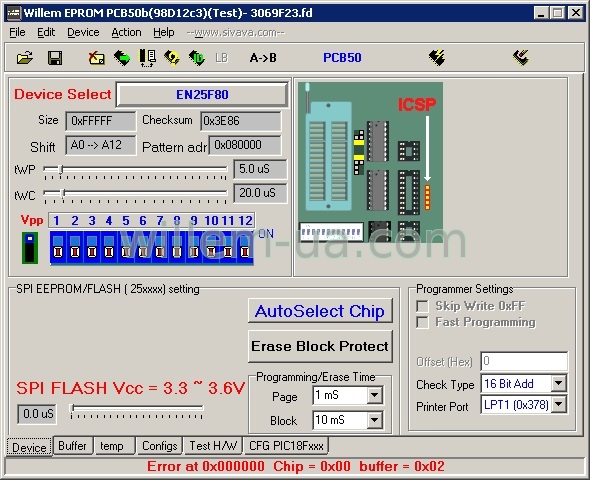Switch to the Configs tab
Screen dimensions: 590x480
160,446
